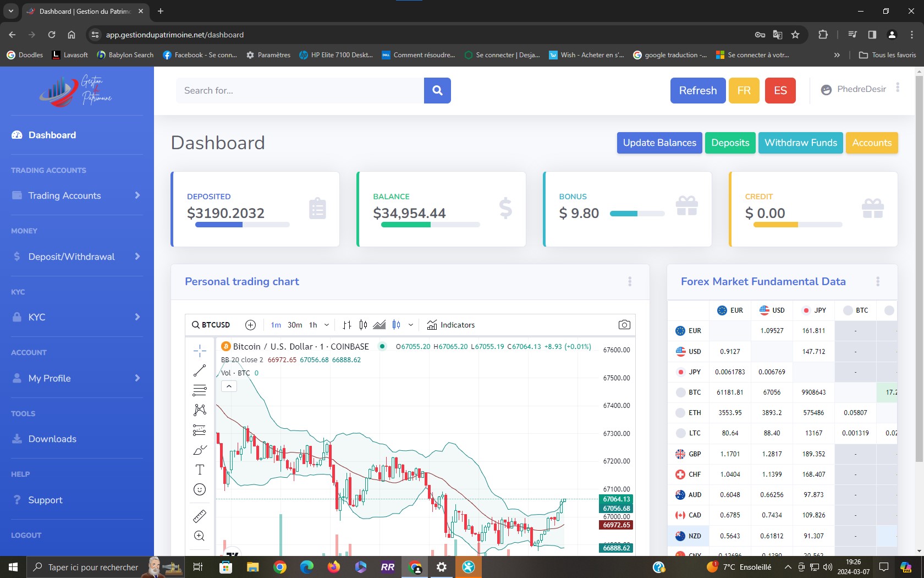Open the emoji icons tool
Viewport: 924px width, 578px height.
(200, 489)
